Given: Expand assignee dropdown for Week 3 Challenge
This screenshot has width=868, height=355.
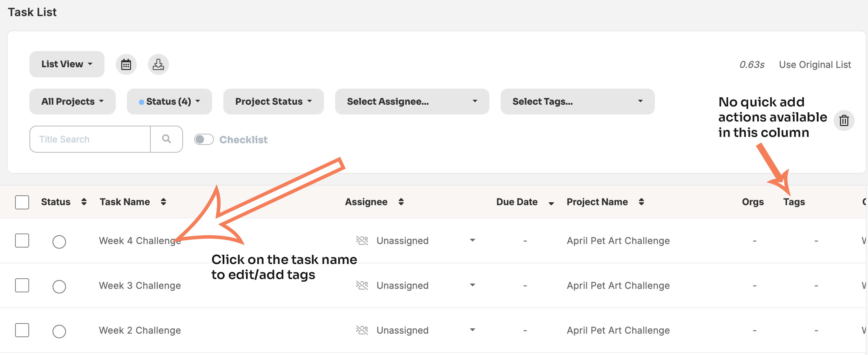Looking at the screenshot, I should click(473, 285).
